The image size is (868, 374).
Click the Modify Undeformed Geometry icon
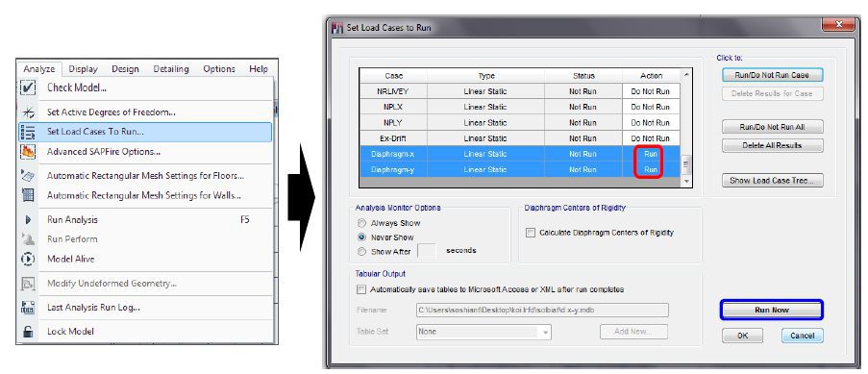[x=28, y=284]
